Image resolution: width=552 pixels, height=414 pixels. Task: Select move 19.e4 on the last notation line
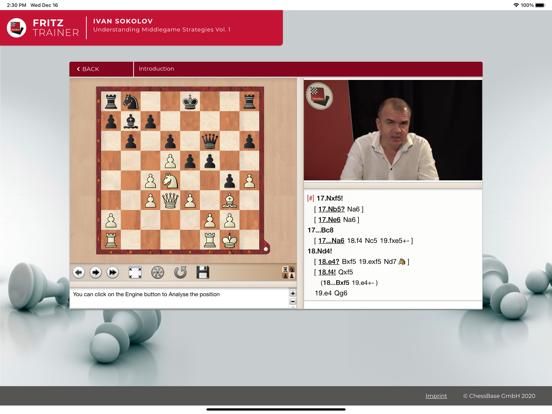323,293
